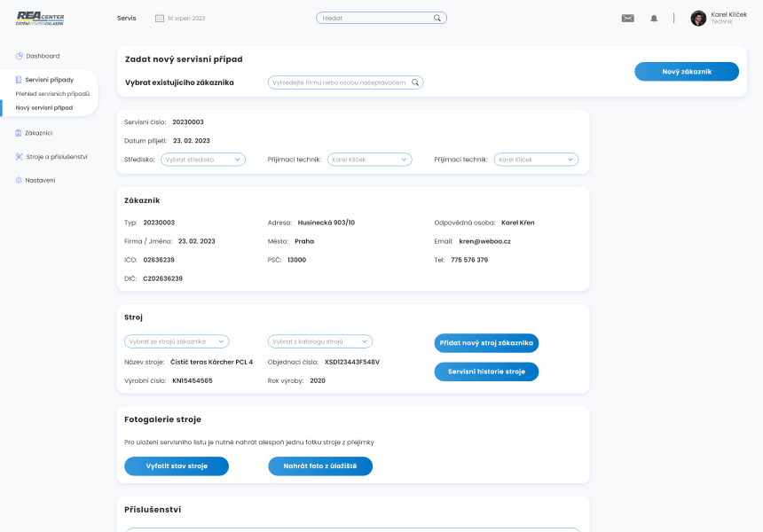The image size is (763, 532).
Task: Expand the Vybrat středisko dropdown
Action: pyautogui.click(x=203, y=160)
